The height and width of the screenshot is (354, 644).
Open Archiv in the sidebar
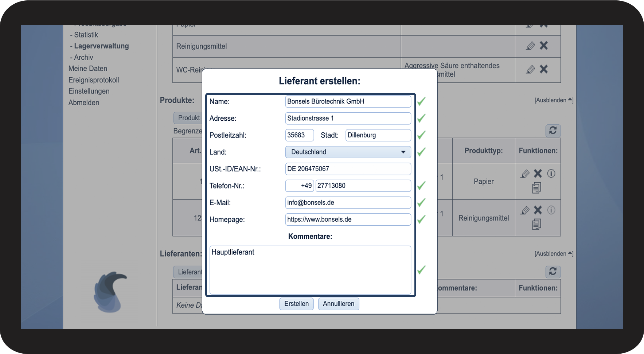83,57
